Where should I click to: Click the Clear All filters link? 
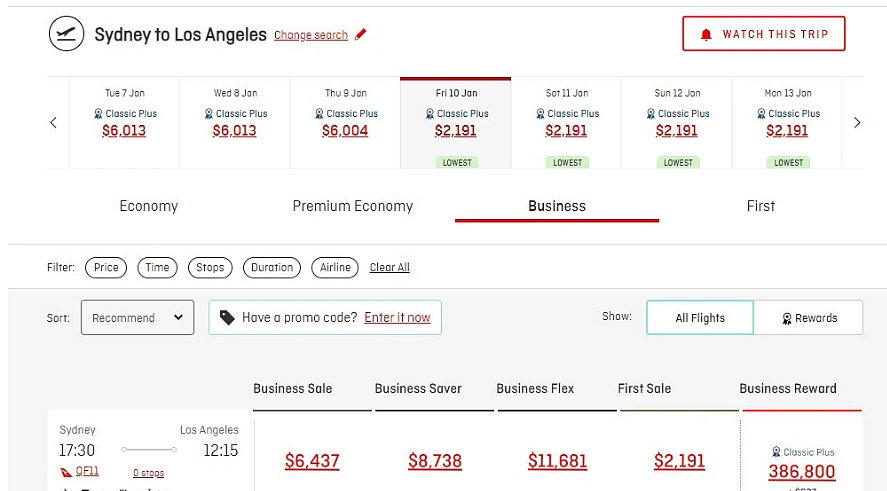tap(389, 268)
